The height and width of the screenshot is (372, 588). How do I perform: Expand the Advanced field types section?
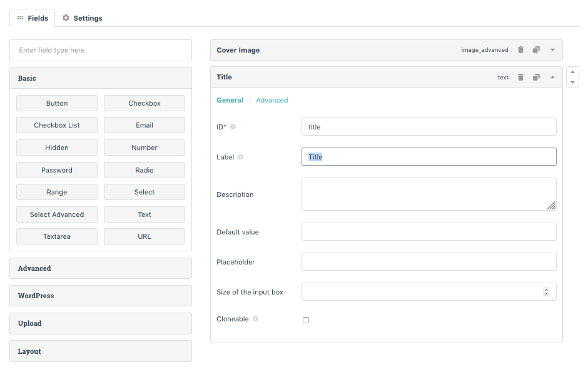[x=100, y=268]
